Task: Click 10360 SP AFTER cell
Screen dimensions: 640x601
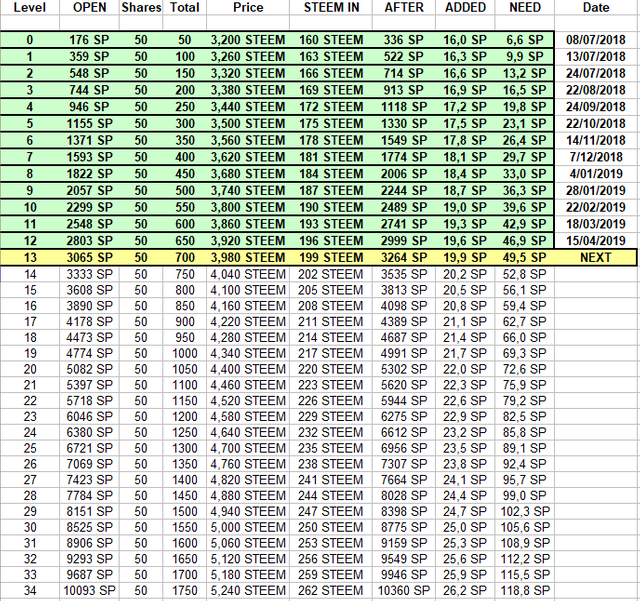Action: click(x=404, y=591)
